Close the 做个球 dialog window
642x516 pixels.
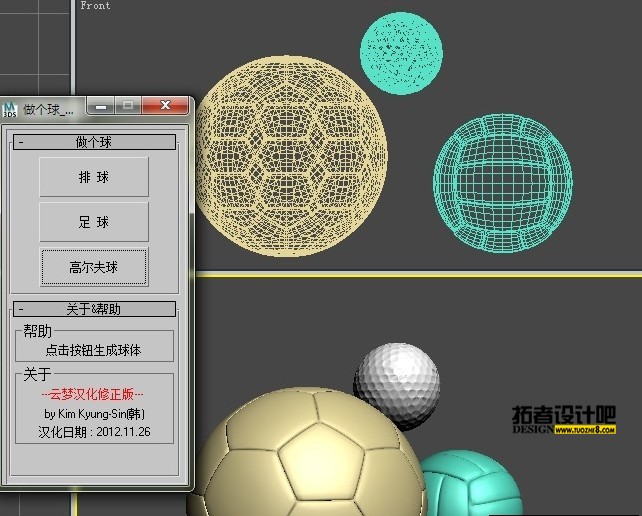point(164,105)
